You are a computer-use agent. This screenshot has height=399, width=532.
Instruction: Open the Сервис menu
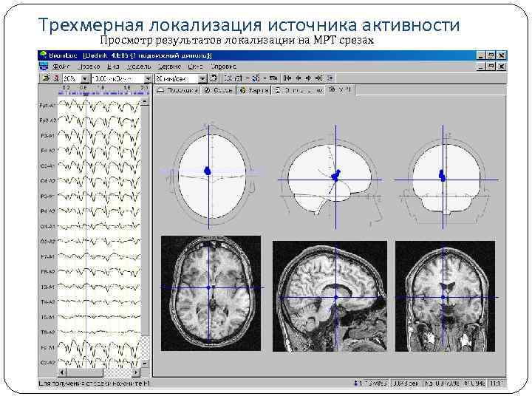pyautogui.click(x=169, y=66)
